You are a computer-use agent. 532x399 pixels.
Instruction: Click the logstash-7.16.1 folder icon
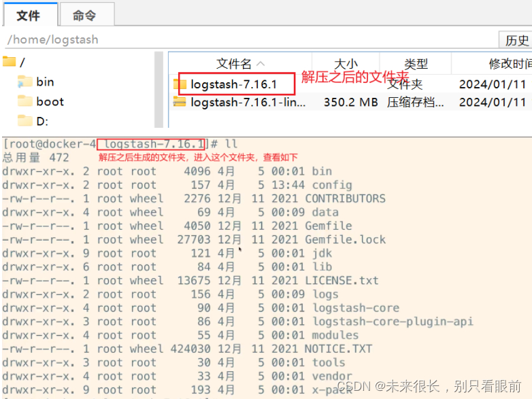point(180,84)
